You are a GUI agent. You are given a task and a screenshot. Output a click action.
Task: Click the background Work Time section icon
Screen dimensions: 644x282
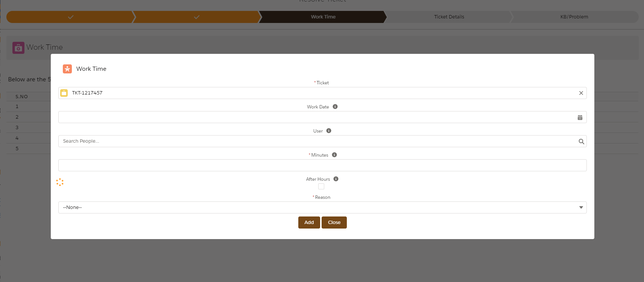18,48
